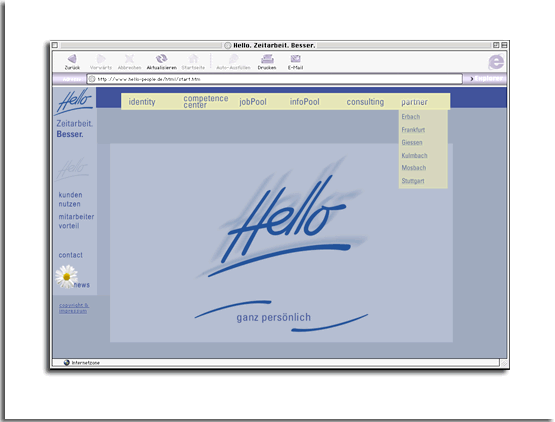Viewport: 555px width, 422px height.
Task: Select Frankfurt from the partner dropdown
Action: click(x=413, y=130)
